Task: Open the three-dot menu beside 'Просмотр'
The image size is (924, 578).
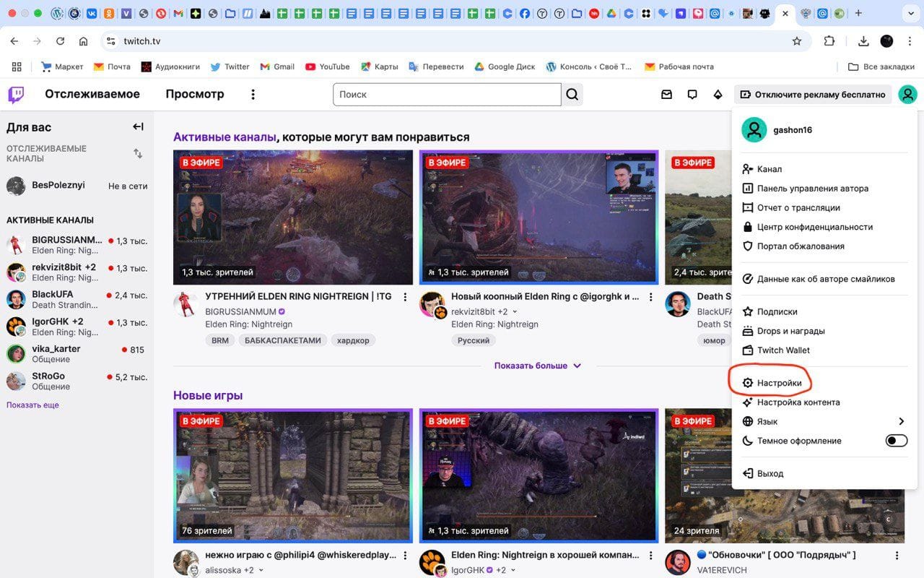Action: (253, 95)
